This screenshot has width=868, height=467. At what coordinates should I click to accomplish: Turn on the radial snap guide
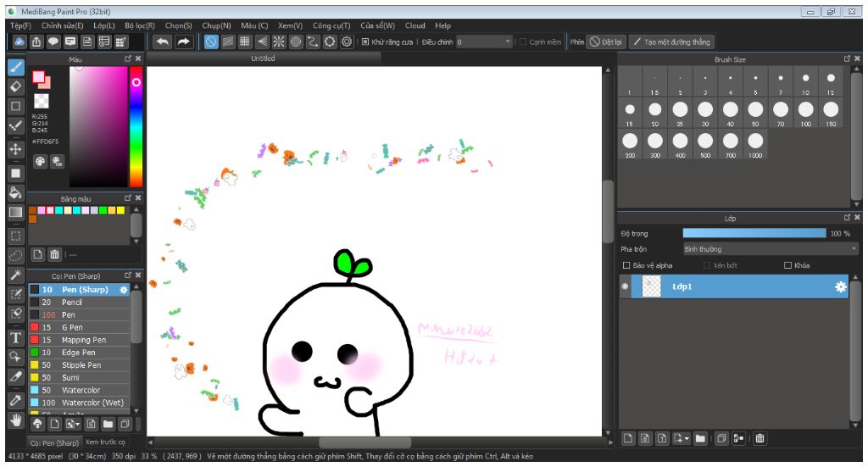279,42
